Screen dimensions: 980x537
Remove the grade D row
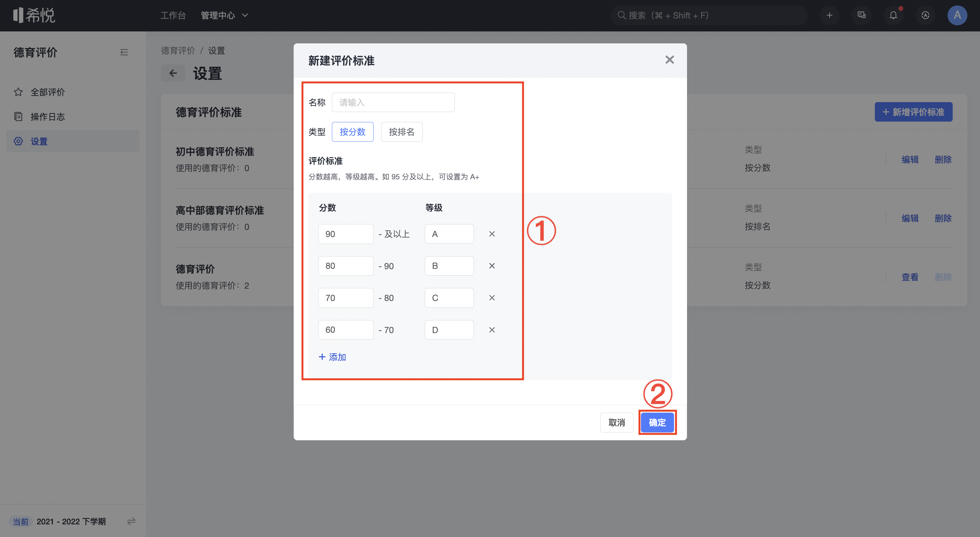coord(492,330)
